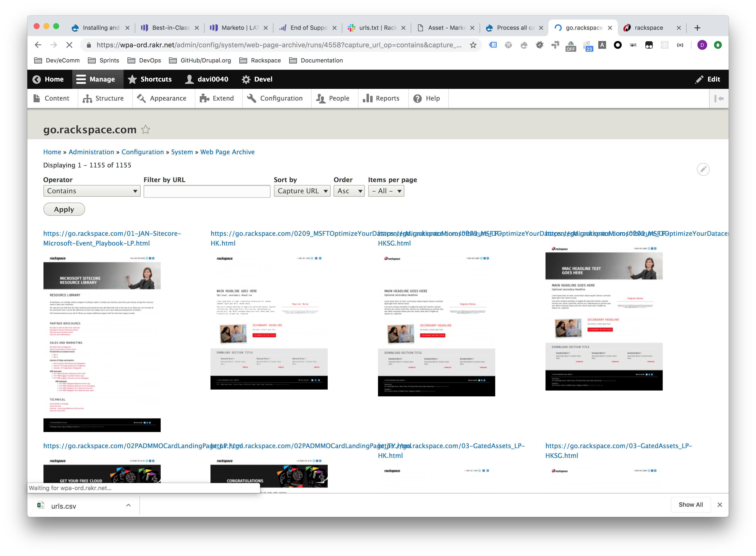Open a new browser tab with plus icon

click(697, 28)
